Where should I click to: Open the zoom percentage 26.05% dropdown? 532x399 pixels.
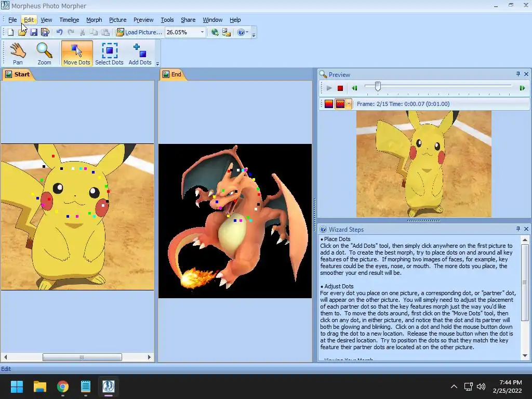click(202, 32)
